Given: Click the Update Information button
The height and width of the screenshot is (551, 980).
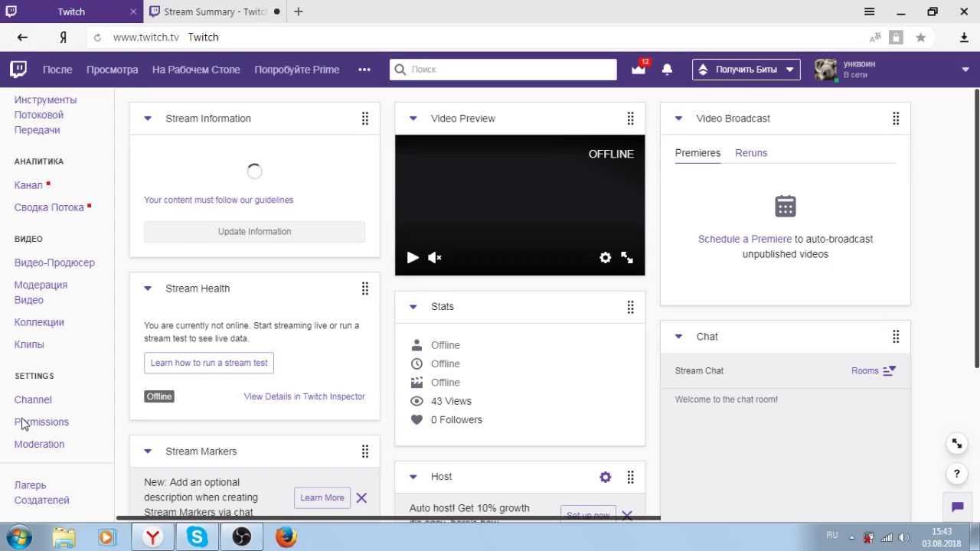Looking at the screenshot, I should (x=255, y=232).
